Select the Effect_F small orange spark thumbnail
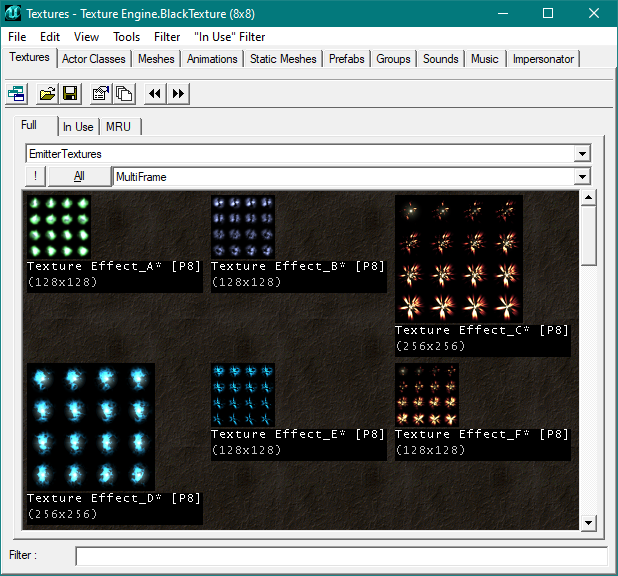This screenshot has height=576, width=618. 427,395
